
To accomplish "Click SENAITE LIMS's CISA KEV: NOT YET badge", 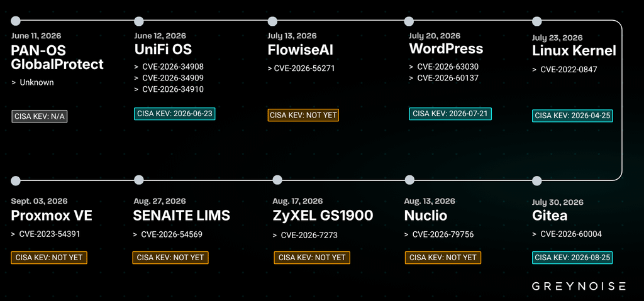I will click(170, 258).
